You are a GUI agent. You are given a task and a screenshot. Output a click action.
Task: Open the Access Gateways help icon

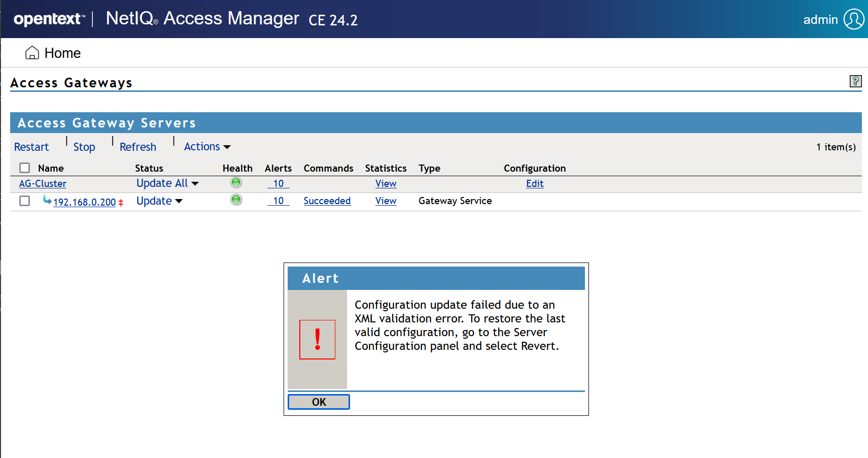pyautogui.click(x=855, y=81)
